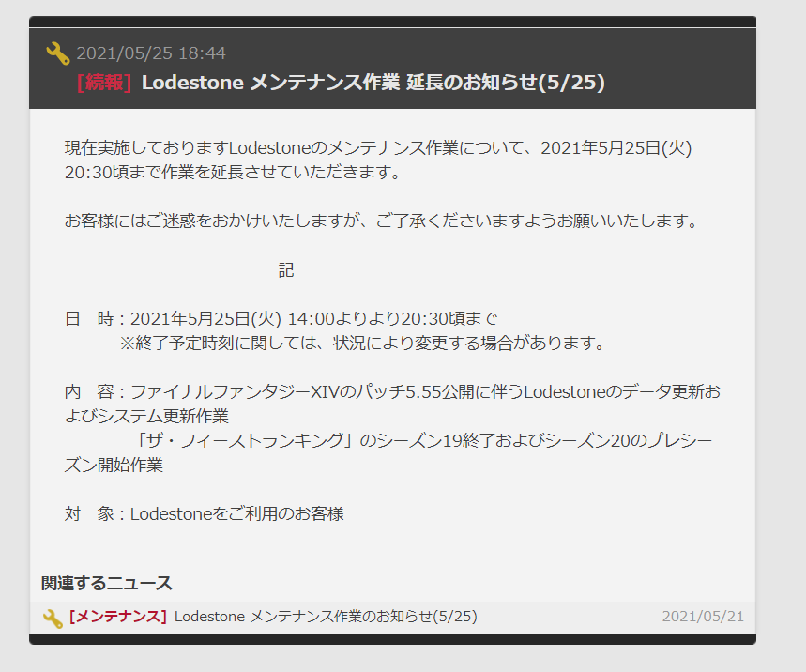Click the 対 象：Lodestoneをご利用のお客様 line
Image resolution: width=806 pixels, height=672 pixels.
204,513
